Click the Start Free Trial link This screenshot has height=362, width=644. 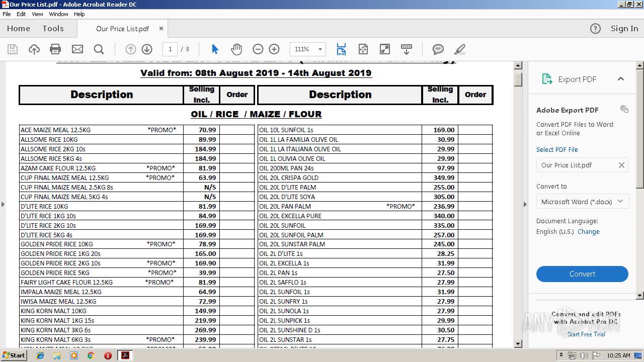[x=586, y=334]
